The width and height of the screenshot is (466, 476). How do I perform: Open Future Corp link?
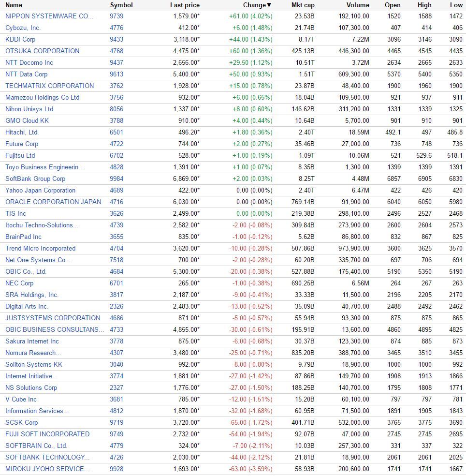[22, 144]
